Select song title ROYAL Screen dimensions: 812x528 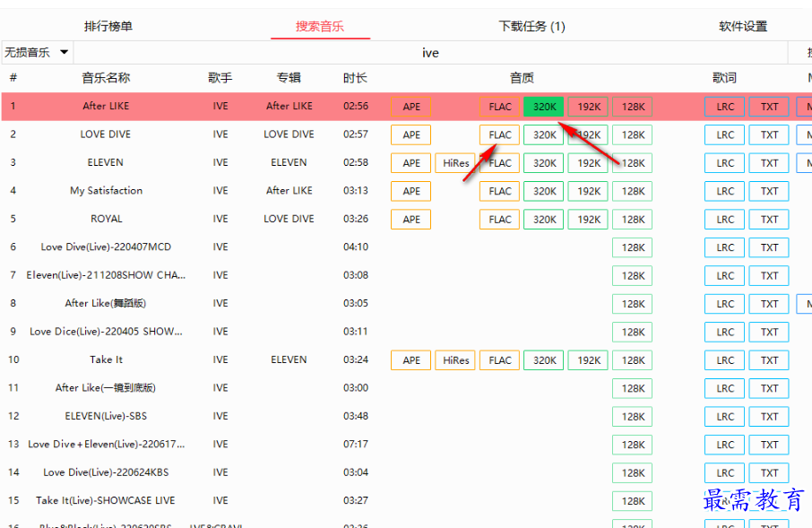(x=106, y=219)
